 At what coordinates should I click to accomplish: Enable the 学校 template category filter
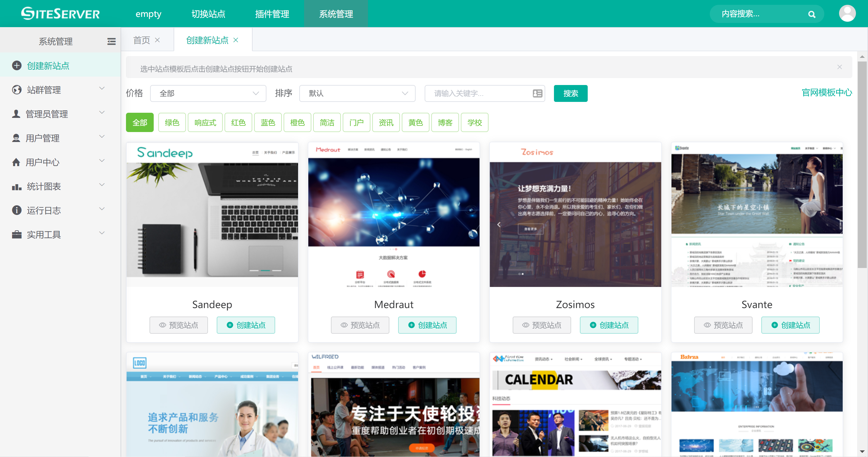474,122
